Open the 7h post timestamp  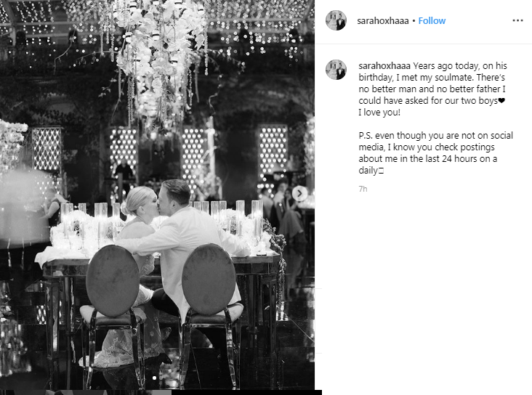pyautogui.click(x=363, y=189)
